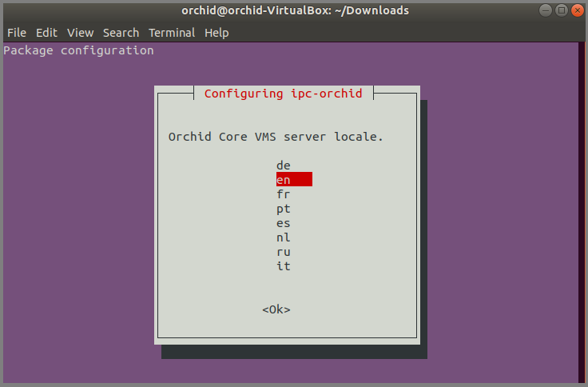Click the terminal vertical scrollbar
Image resolution: width=588 pixels, height=387 pixels.
(582, 213)
